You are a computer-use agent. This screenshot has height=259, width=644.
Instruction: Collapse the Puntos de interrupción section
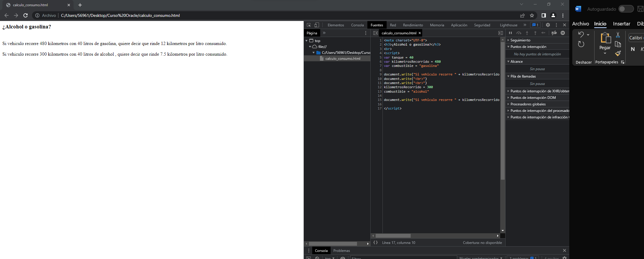pos(537,47)
